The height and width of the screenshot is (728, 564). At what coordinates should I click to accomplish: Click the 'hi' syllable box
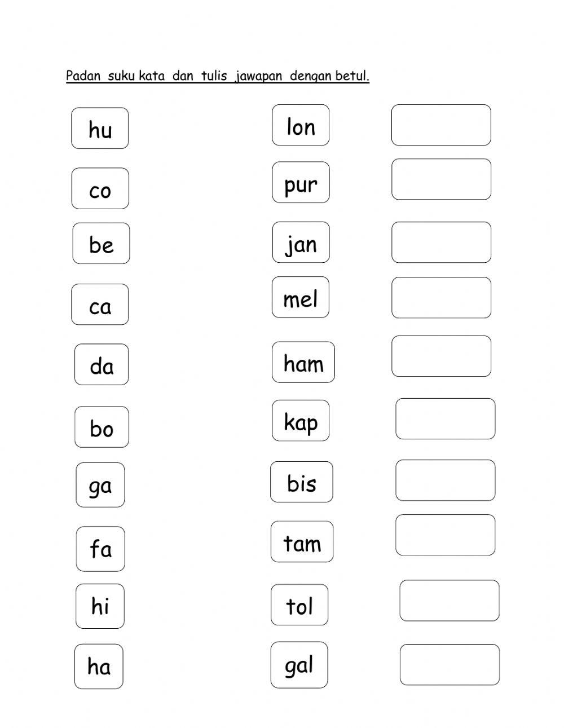pos(100,606)
